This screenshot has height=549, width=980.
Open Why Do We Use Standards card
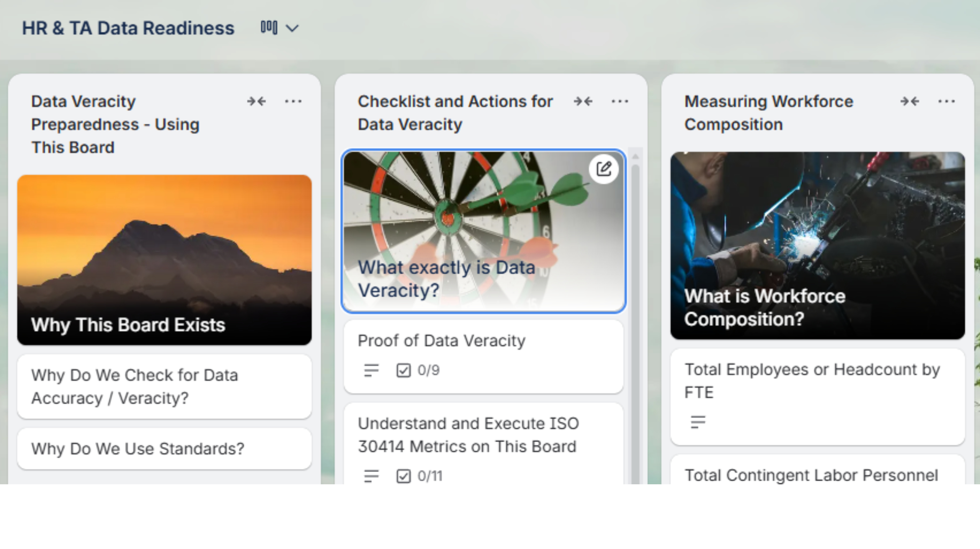(x=165, y=449)
